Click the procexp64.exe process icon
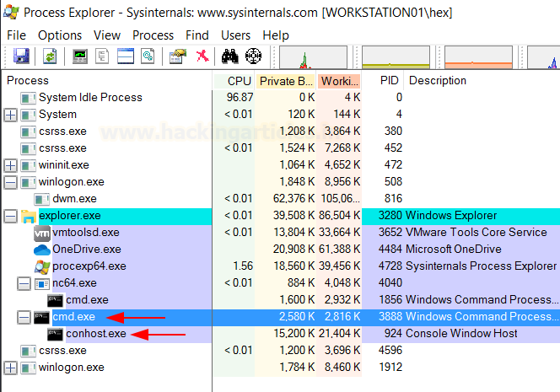Image resolution: width=560 pixels, height=392 pixels. 42,266
